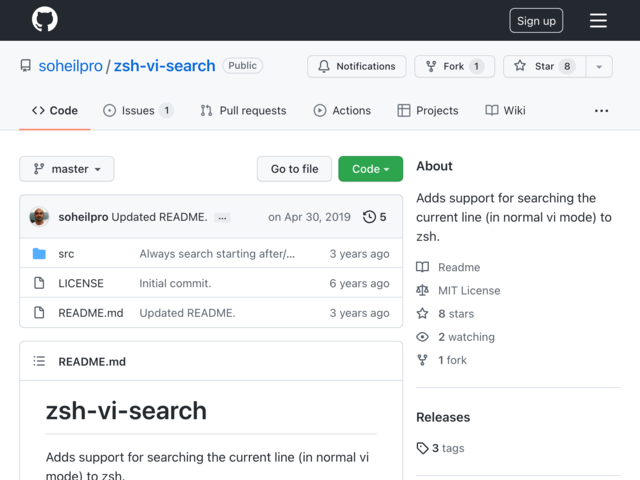
Task: Expand the master branch dropdown
Action: (67, 169)
